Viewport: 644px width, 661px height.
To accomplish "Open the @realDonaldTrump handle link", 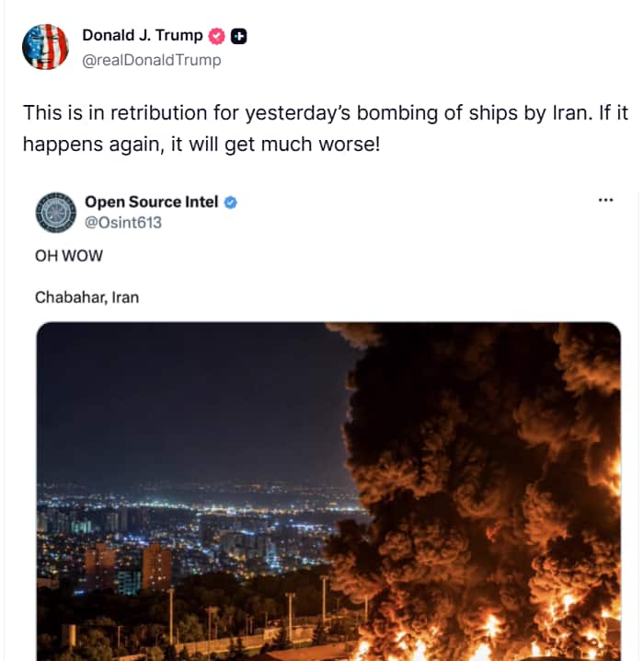I will [152, 60].
